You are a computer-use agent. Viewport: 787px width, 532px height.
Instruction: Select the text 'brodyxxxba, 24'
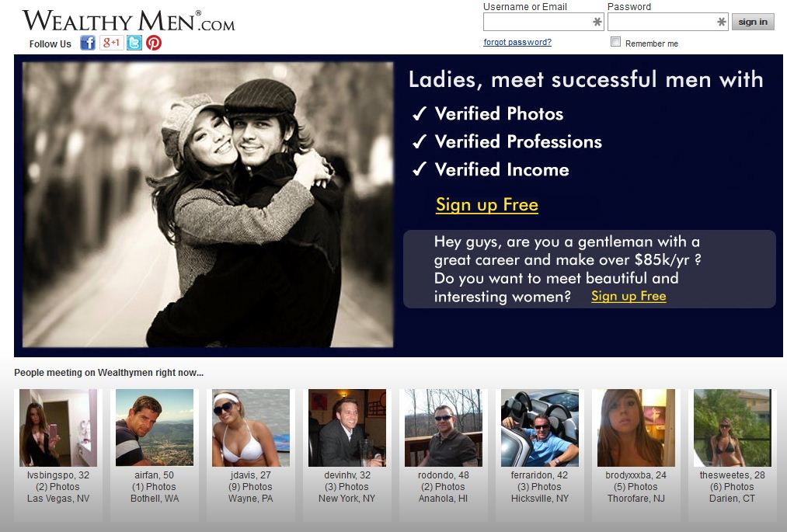point(636,475)
